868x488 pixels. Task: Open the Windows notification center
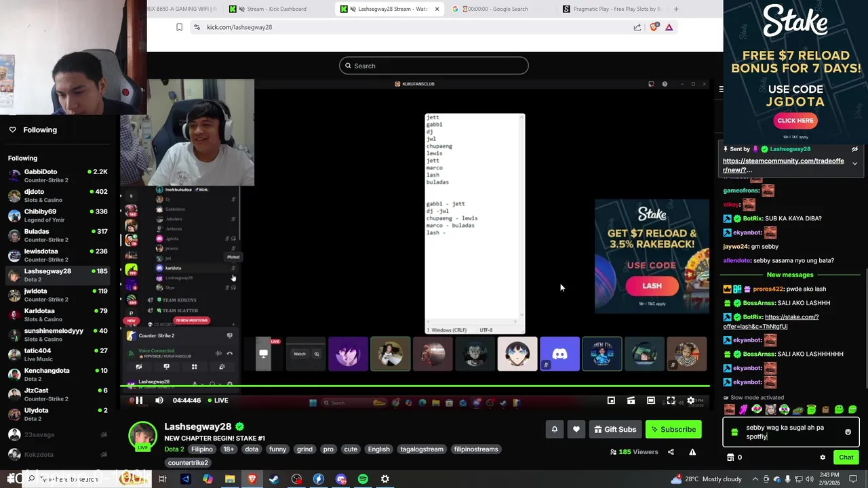[853, 479]
